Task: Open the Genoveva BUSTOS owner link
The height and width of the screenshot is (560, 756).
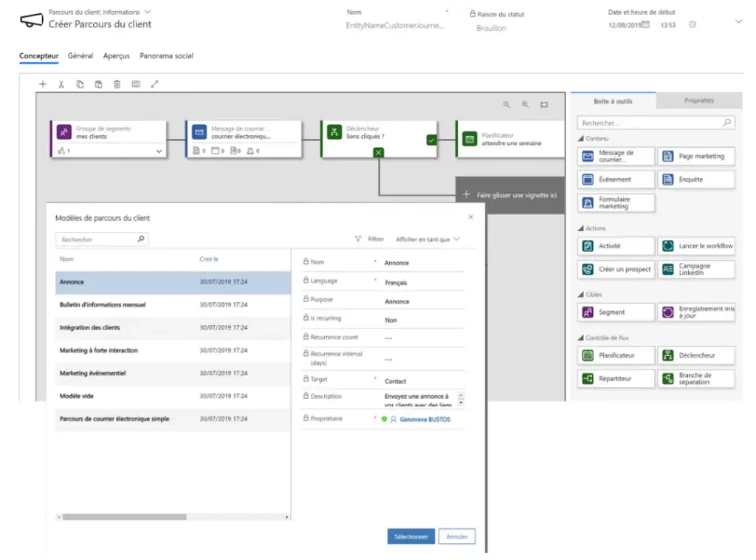Action: 425,420
